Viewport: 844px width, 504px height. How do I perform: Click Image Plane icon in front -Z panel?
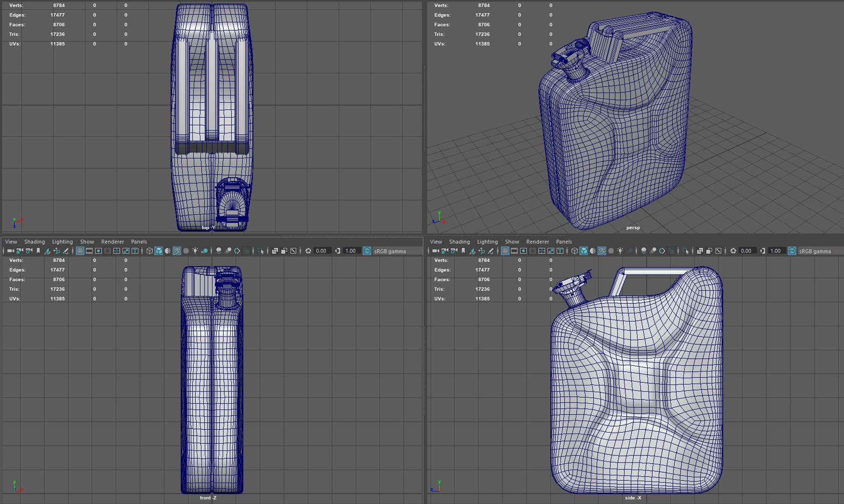coord(47,251)
